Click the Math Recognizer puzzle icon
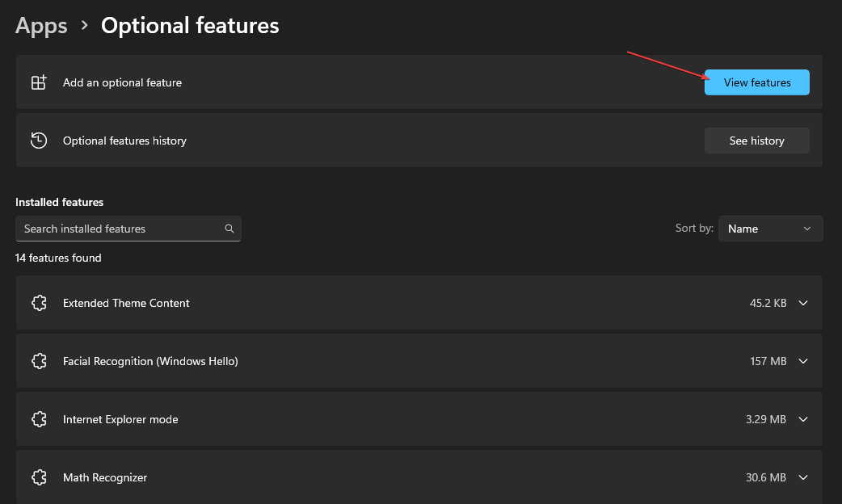The image size is (842, 504). (x=39, y=477)
